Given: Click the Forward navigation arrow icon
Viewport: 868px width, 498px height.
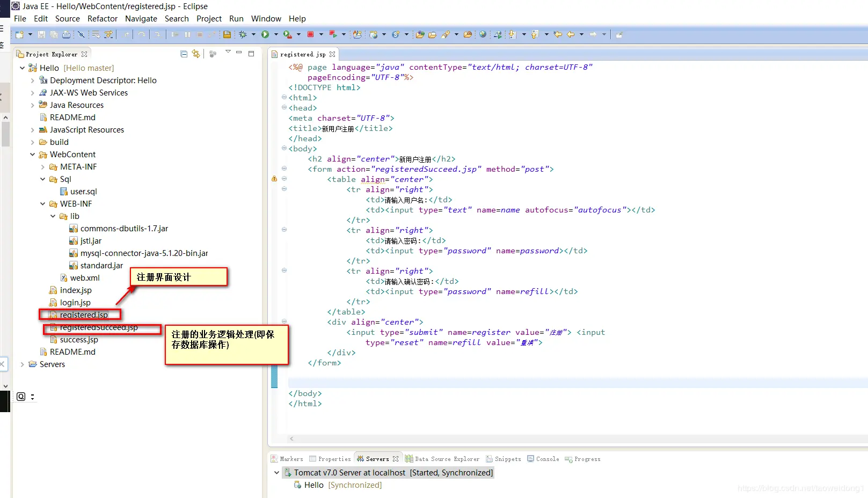Looking at the screenshot, I should [593, 34].
